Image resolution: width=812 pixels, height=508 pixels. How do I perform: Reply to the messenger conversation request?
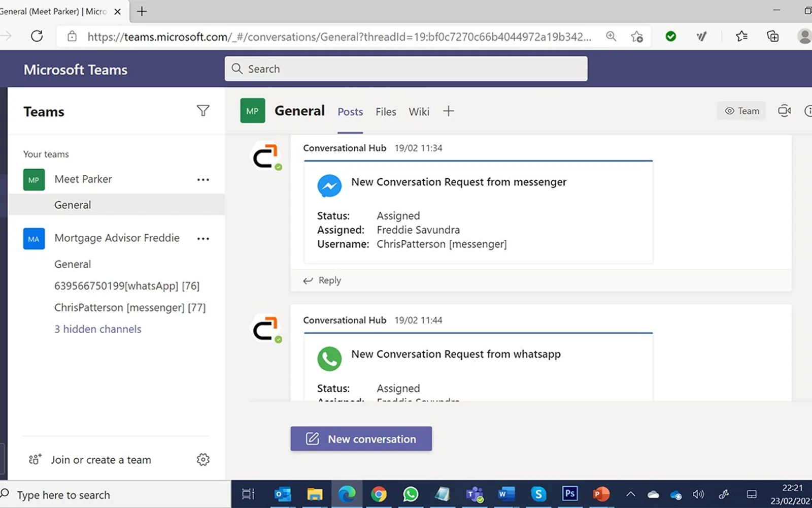click(322, 280)
